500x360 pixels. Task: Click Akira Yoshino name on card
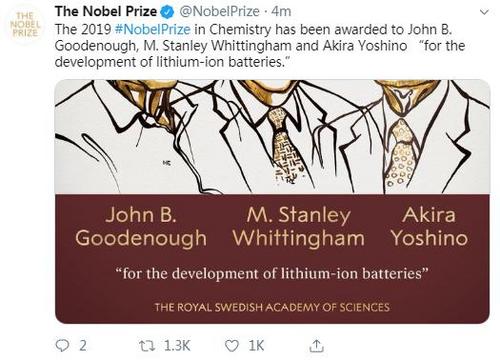pyautogui.click(x=429, y=227)
